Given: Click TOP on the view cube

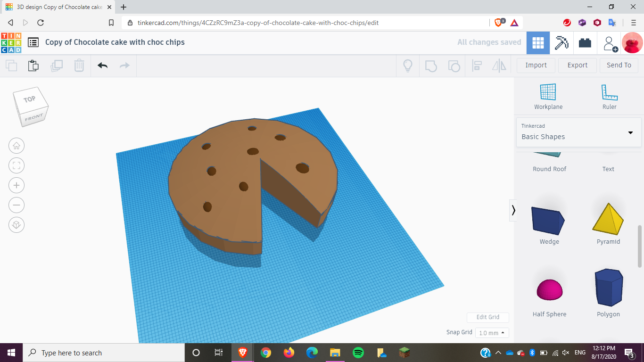Looking at the screenshot, I should [x=29, y=99].
